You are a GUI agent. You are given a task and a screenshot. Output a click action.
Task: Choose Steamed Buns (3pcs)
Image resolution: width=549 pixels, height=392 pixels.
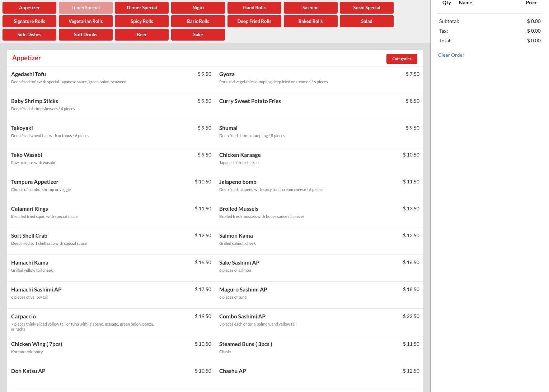click(245, 344)
